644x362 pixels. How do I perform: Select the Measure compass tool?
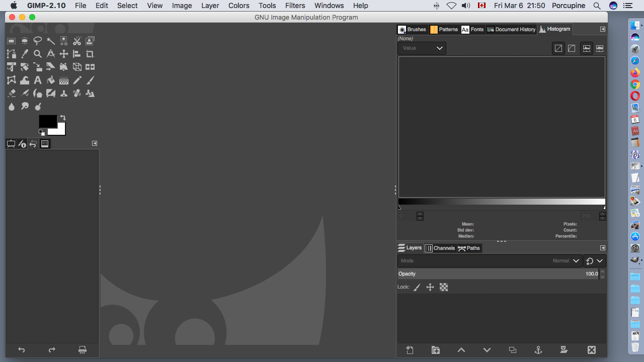click(51, 54)
